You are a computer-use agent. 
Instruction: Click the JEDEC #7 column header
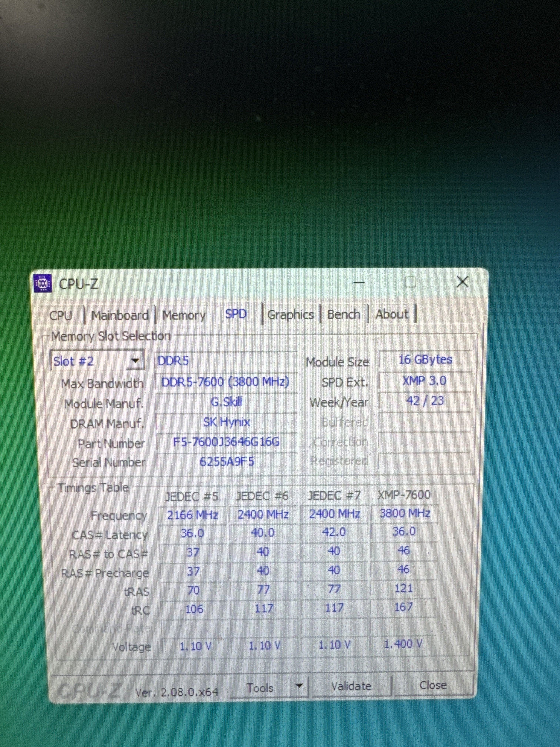coord(334,495)
